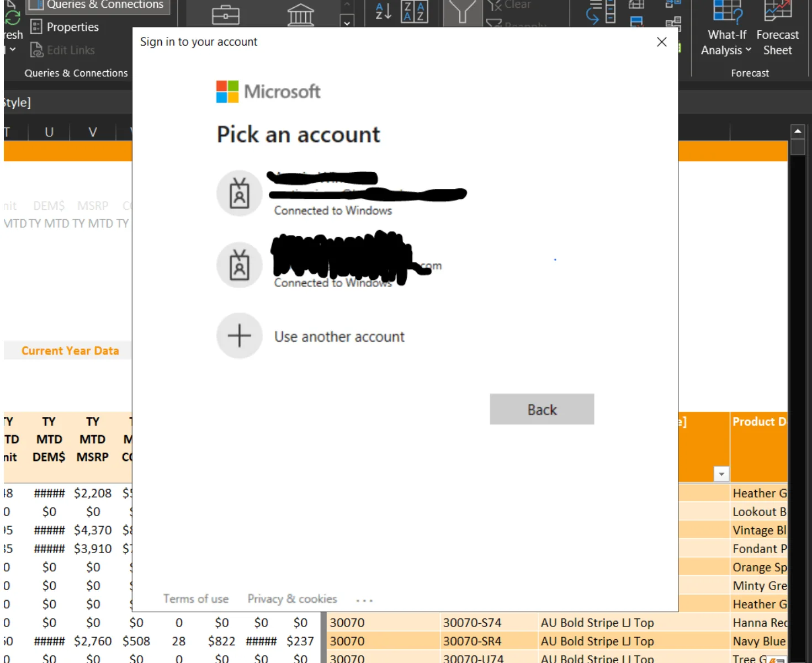The image size is (812, 663).
Task: Select Navy Blue product cell
Action: 759,641
